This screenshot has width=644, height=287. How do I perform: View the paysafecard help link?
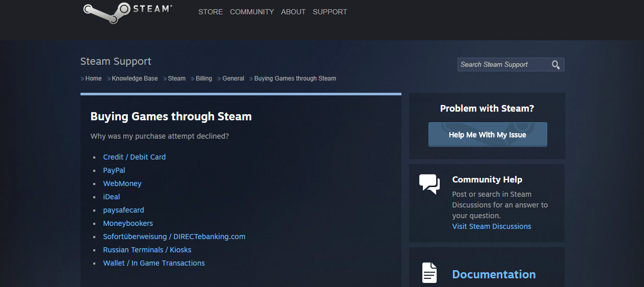coord(123,210)
